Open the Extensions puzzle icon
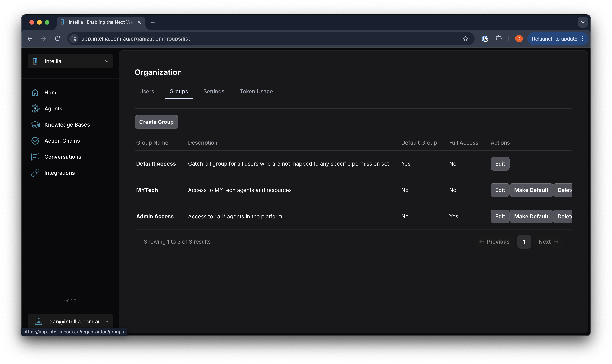Viewport: 612px width, 364px height. (x=498, y=38)
